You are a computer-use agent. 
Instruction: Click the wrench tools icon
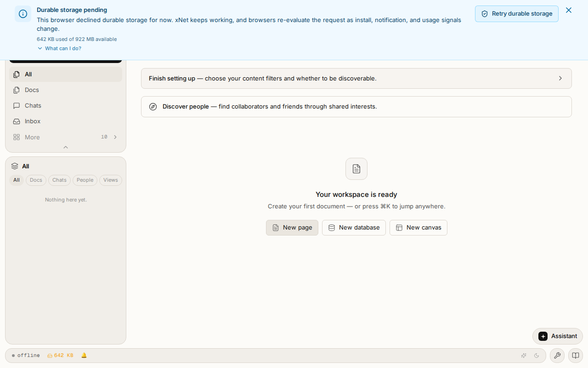pyautogui.click(x=557, y=356)
